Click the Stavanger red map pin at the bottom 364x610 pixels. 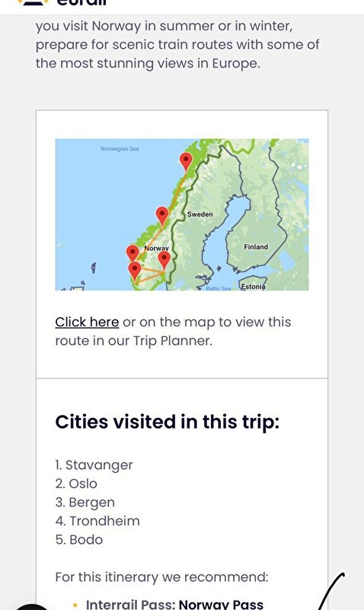[x=135, y=271]
